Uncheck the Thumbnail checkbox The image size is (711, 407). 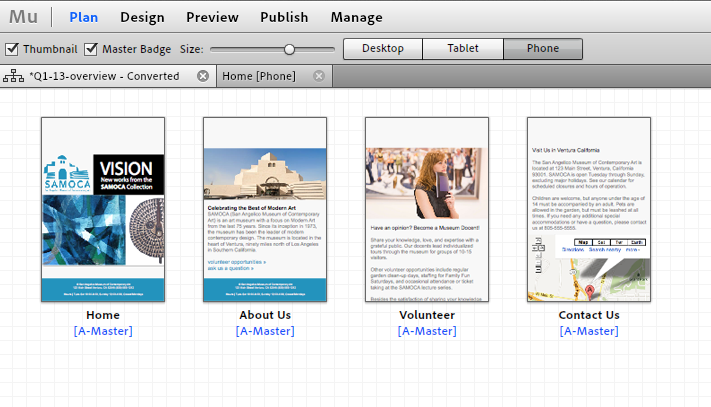(12, 49)
